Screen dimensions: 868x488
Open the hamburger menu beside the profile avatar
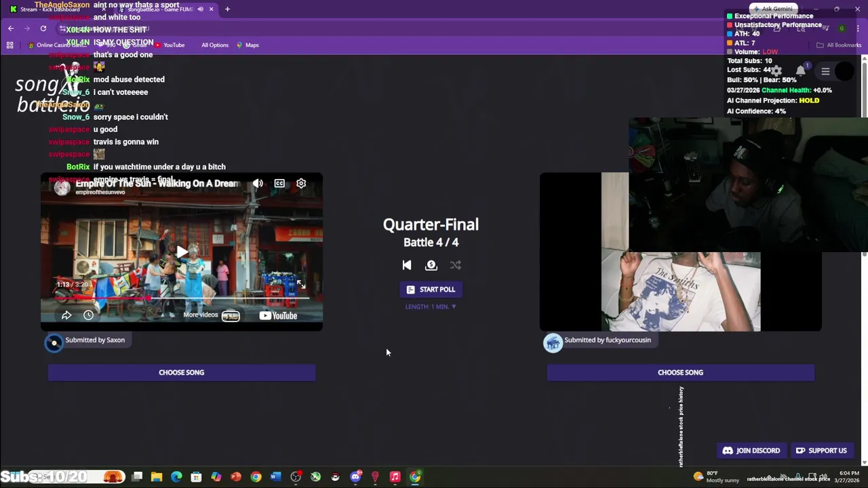click(825, 71)
